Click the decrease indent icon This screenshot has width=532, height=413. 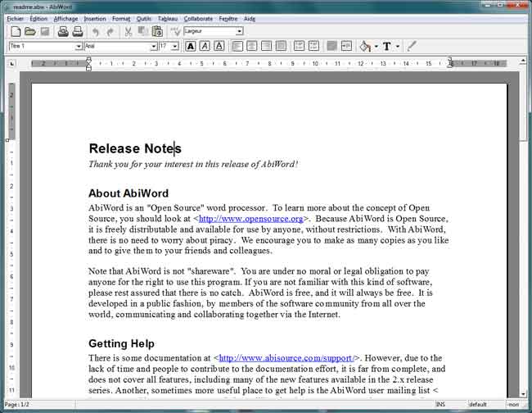tap(331, 46)
